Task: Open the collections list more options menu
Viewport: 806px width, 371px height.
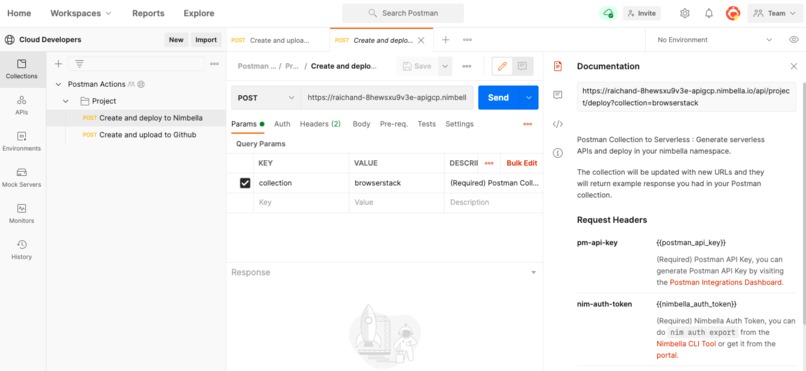Action: pyautogui.click(x=214, y=64)
